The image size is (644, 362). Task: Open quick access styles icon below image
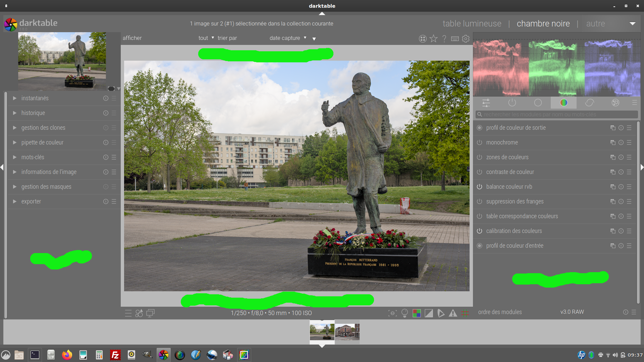click(x=139, y=313)
